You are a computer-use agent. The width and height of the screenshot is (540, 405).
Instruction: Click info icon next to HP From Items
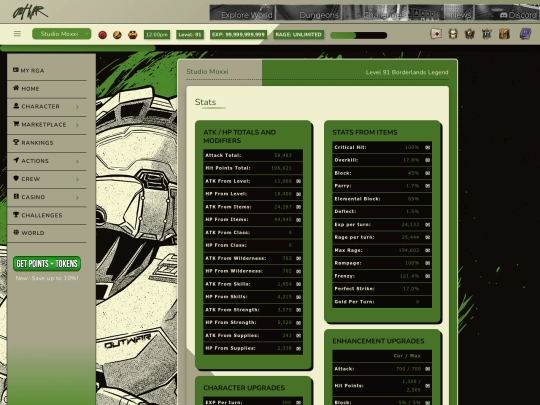pos(299,220)
